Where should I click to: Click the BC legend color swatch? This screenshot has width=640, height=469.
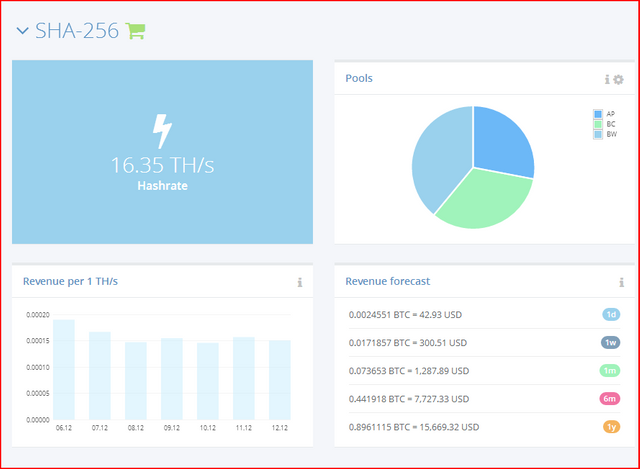[x=598, y=124]
